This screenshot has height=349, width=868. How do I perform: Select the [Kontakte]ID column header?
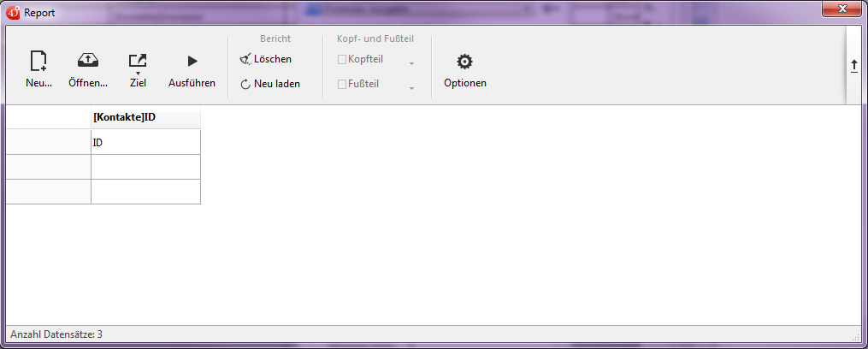145,117
